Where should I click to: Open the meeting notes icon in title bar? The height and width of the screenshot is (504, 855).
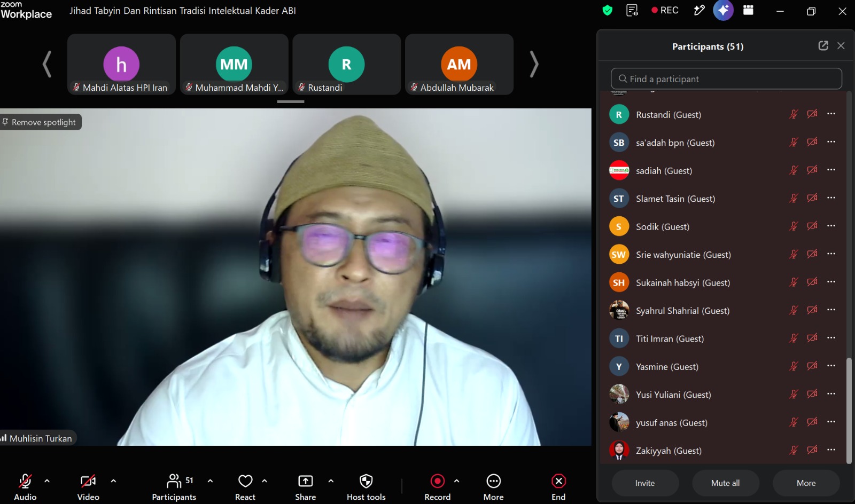click(x=632, y=10)
